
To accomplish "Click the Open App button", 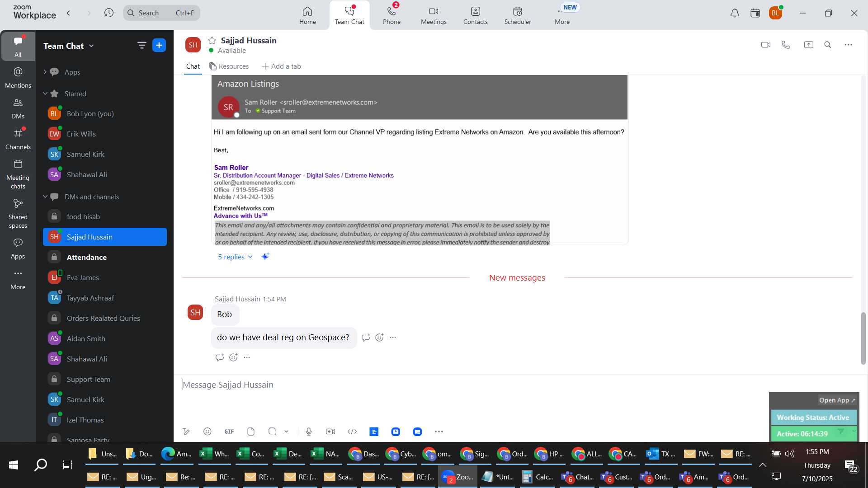I will click(x=837, y=400).
